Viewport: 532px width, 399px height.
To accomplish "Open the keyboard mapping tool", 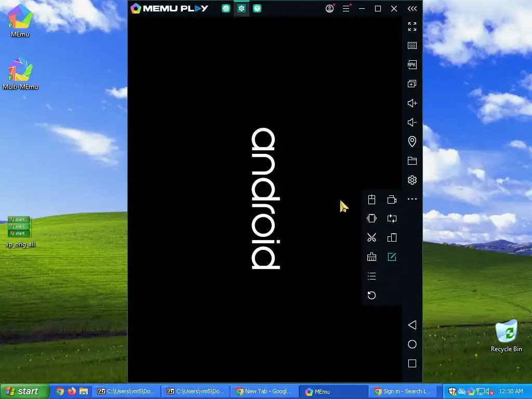I will 412,46.
